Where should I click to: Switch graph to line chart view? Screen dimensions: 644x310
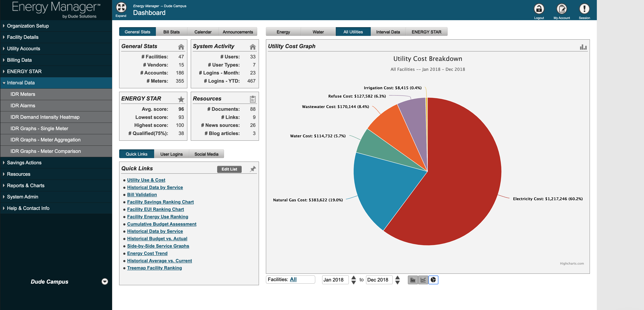tap(423, 280)
